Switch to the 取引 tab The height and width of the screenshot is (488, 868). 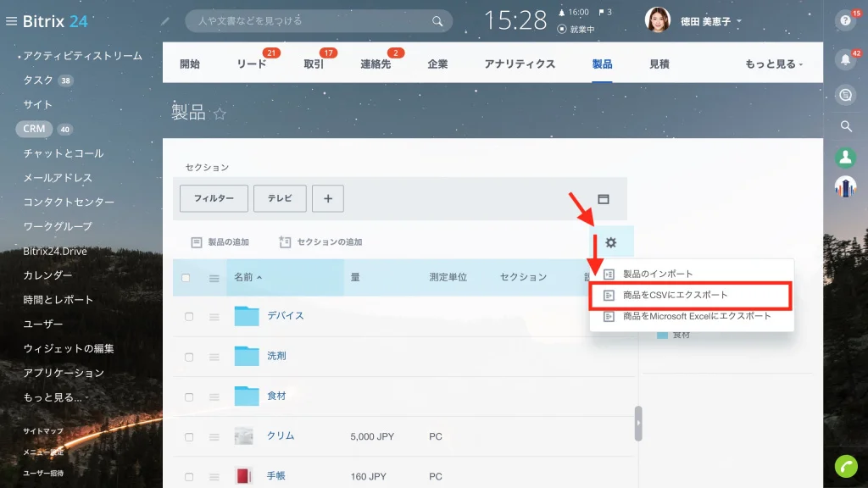314,64
